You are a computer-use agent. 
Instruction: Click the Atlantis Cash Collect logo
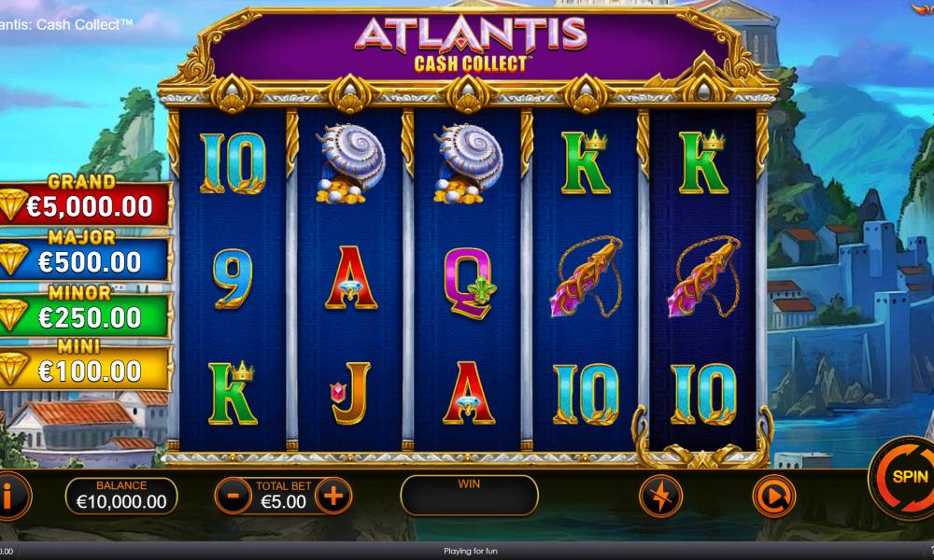click(471, 45)
